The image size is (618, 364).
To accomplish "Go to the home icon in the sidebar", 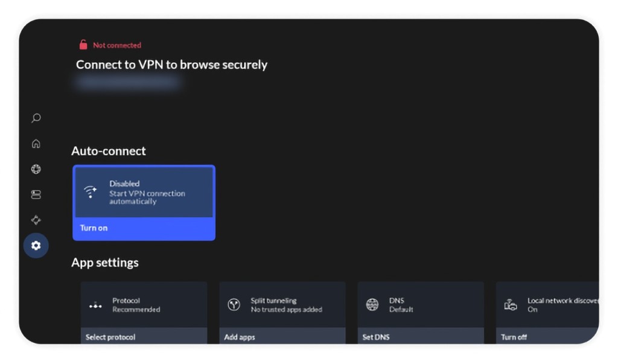I will coord(36,144).
